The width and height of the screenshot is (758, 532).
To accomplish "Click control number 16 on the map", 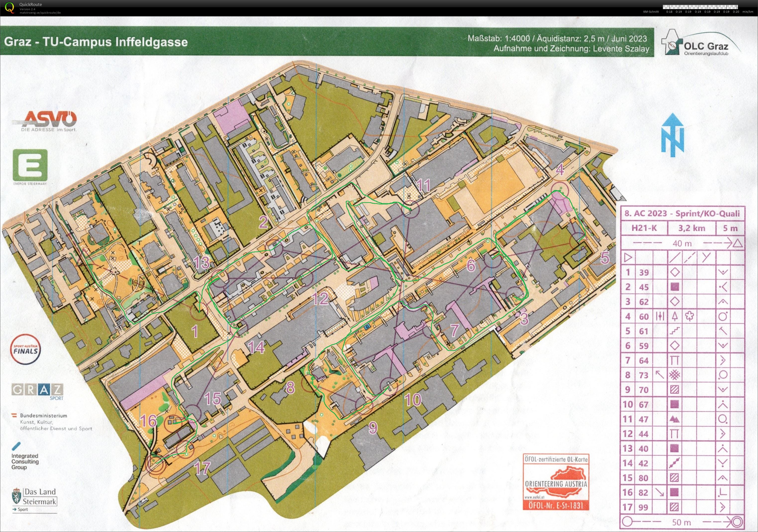I will 148,421.
